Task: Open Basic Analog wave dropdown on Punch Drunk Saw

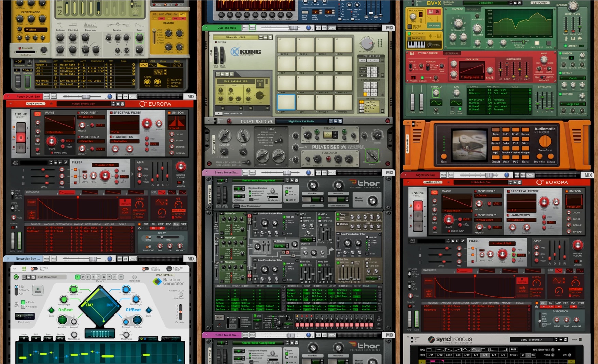Action: coord(59,132)
